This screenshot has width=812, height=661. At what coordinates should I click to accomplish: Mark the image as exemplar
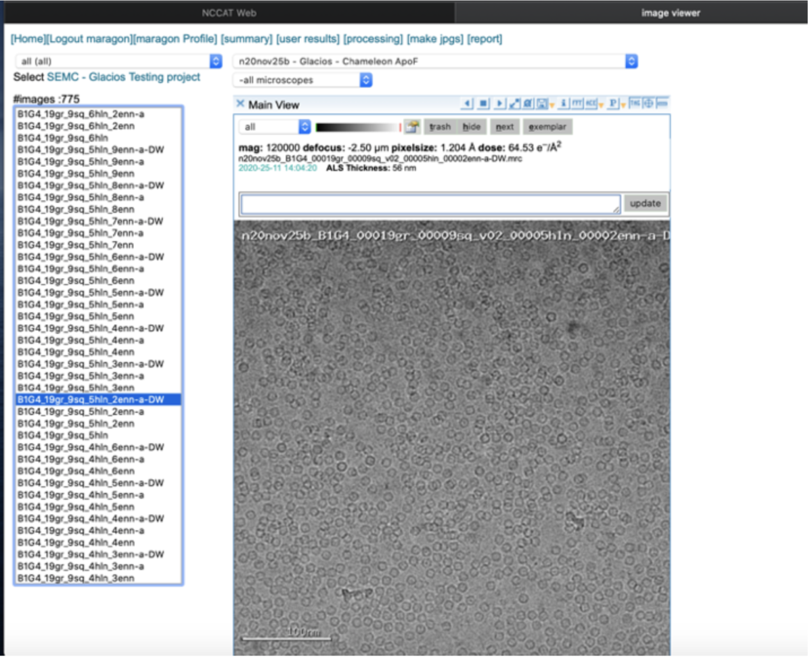(548, 127)
